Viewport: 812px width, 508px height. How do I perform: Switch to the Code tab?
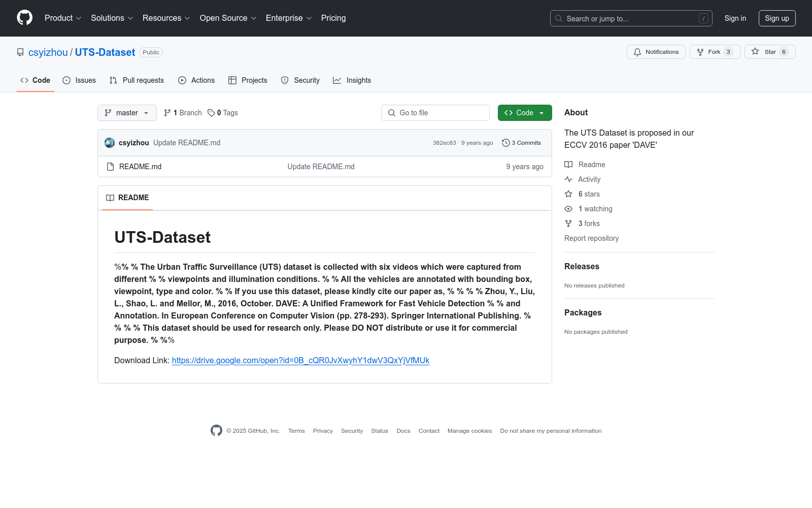[x=36, y=80]
